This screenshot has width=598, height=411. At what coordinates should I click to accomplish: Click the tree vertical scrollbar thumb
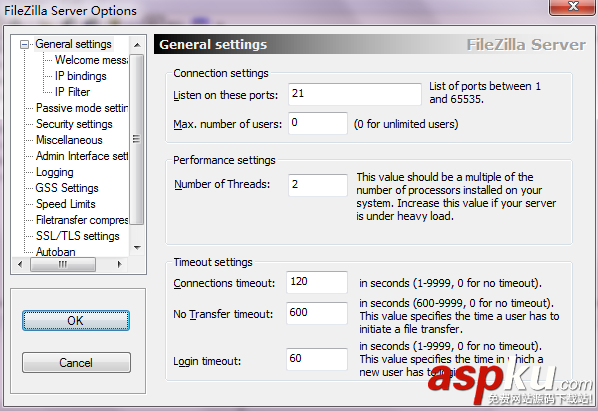click(137, 139)
